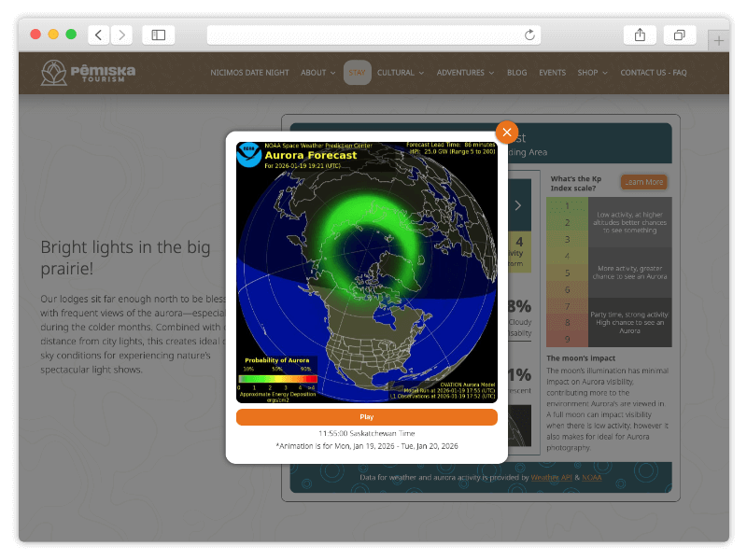
Task: Add a new tab with plus button
Action: 718,40
